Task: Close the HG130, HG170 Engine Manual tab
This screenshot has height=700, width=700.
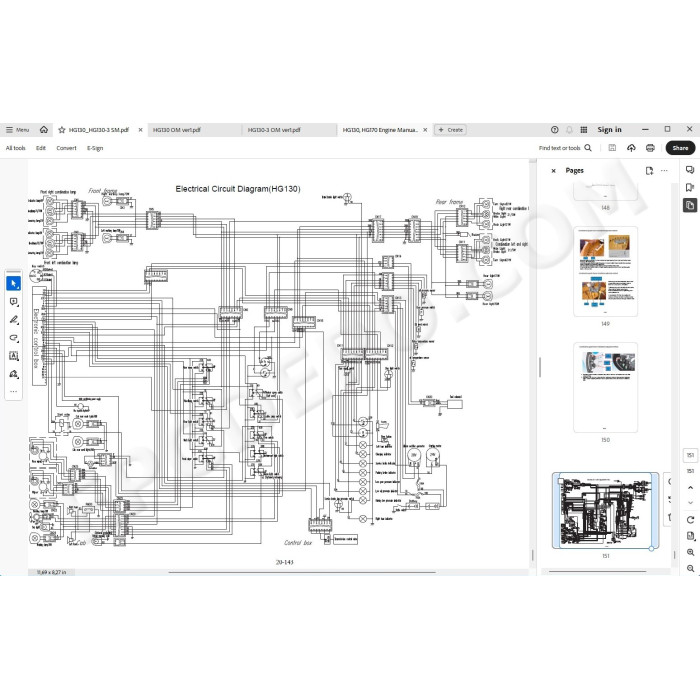Action: click(425, 130)
